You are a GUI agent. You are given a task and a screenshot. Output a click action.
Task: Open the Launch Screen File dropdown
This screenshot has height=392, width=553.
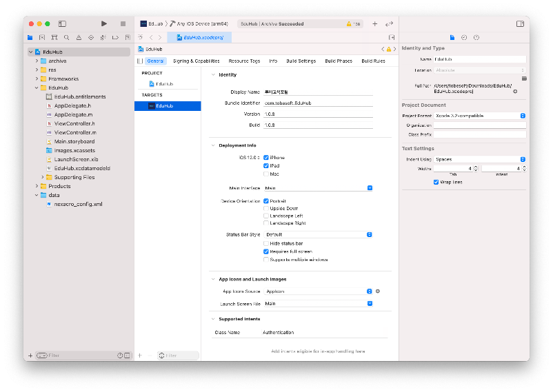318,304
